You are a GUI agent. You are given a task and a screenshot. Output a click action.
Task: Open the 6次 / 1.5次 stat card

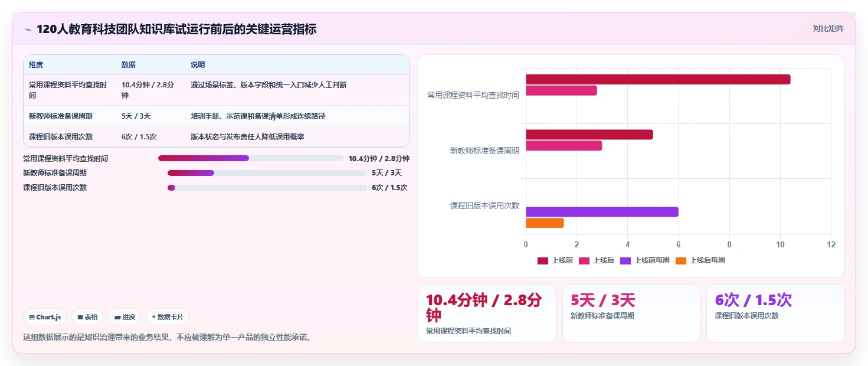[x=775, y=313]
